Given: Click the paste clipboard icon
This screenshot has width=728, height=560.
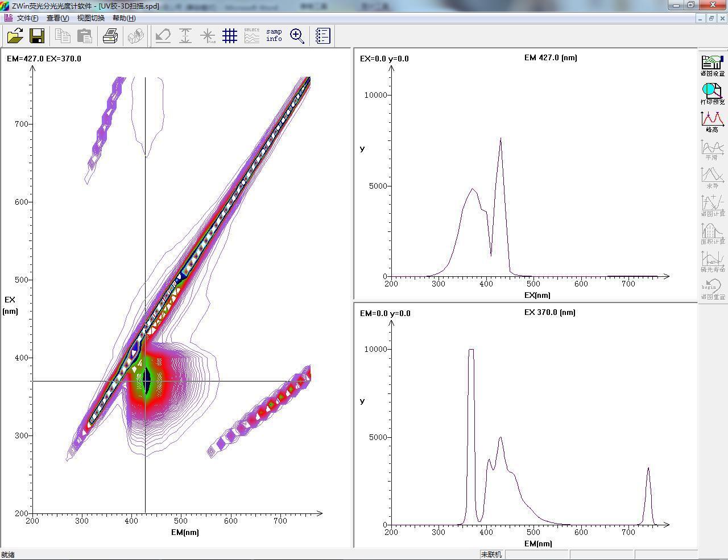Looking at the screenshot, I should [x=84, y=36].
